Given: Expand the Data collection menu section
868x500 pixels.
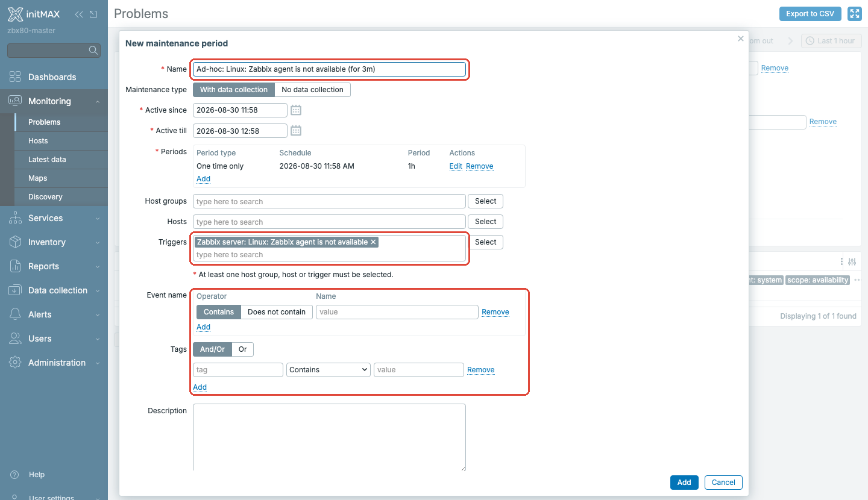Looking at the screenshot, I should click(x=97, y=291).
